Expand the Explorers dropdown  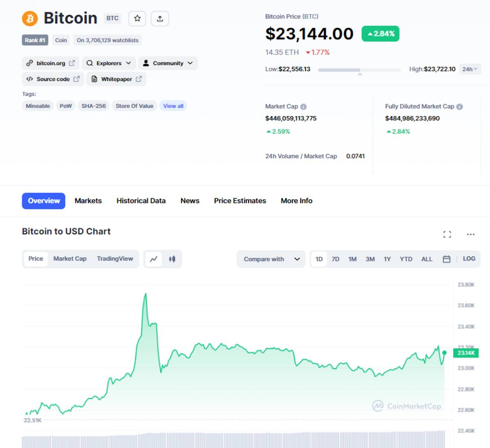pos(109,63)
